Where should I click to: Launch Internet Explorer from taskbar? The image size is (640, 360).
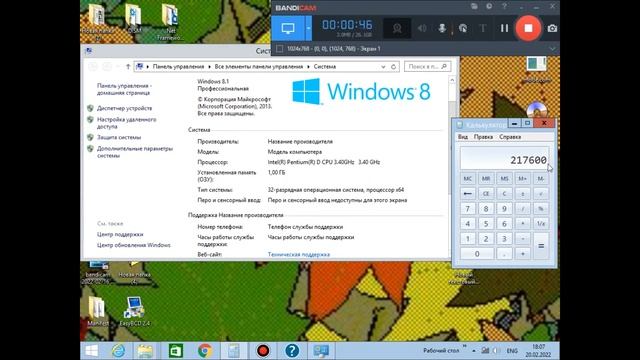pos(118,351)
